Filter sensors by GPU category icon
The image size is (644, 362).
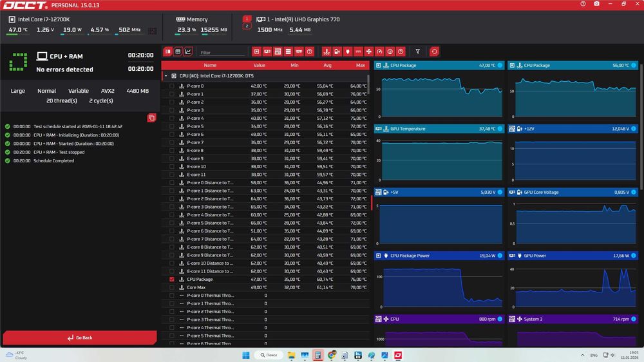click(x=267, y=52)
